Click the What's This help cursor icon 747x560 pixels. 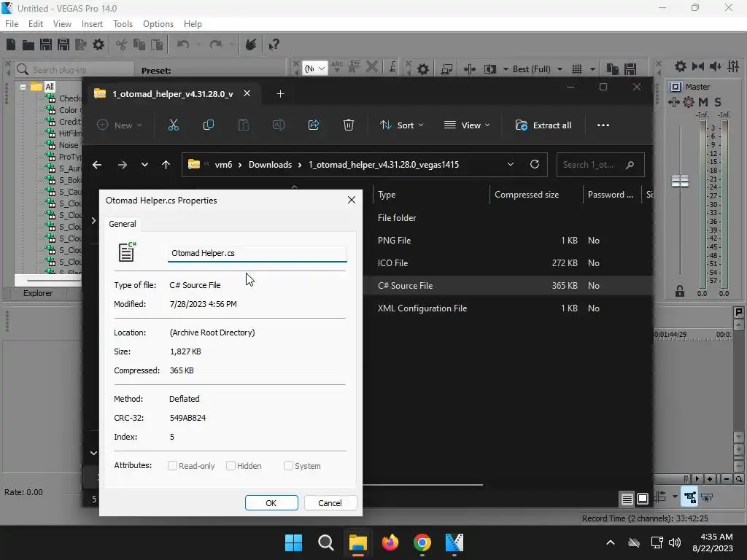[x=274, y=44]
